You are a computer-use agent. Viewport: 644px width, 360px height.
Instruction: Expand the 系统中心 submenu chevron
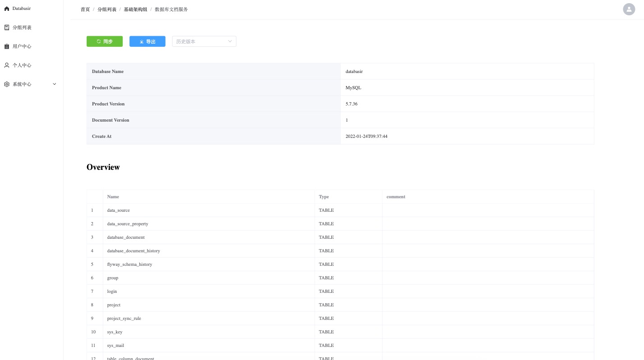click(55, 84)
